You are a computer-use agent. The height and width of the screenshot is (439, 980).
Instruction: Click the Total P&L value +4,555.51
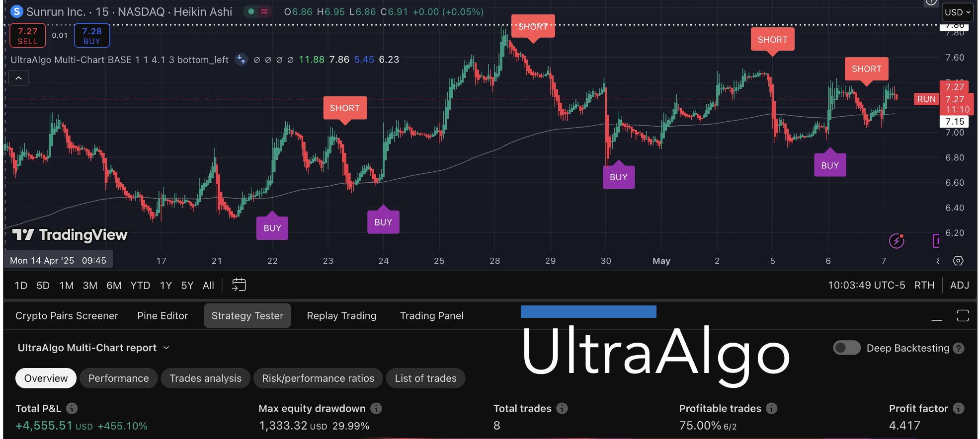[x=44, y=426]
